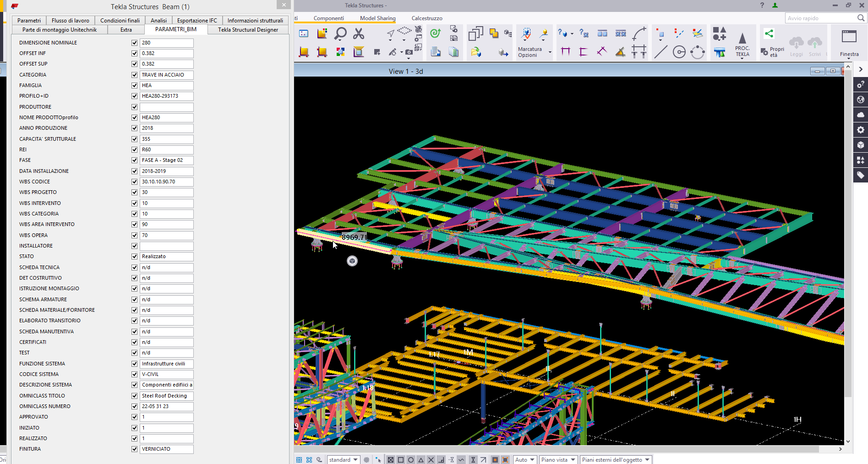Click the 3d view horizontal scrollbar
The image size is (868, 464).
tap(557, 449)
